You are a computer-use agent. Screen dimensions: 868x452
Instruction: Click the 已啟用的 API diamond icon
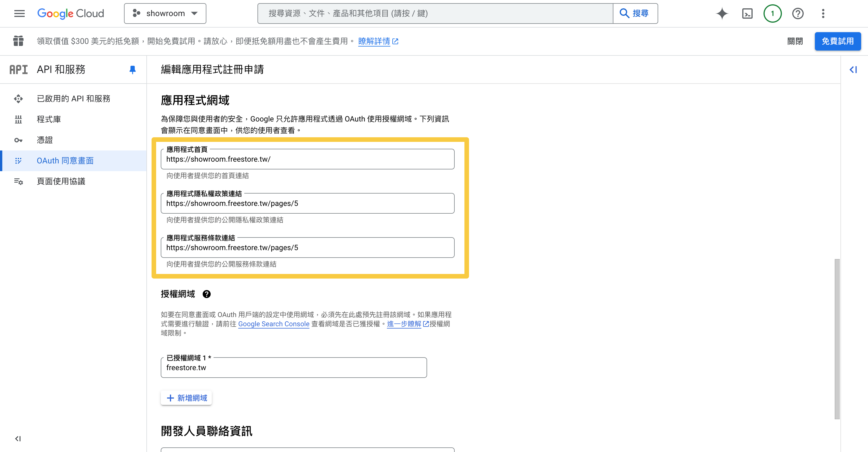tap(18, 98)
